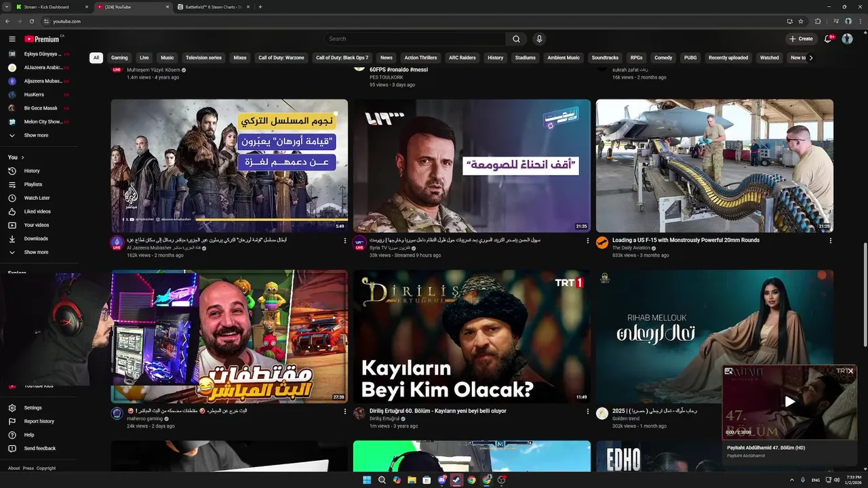The height and width of the screenshot is (488, 868).
Task: Click the search magnifier button
Action: click(x=516, y=39)
